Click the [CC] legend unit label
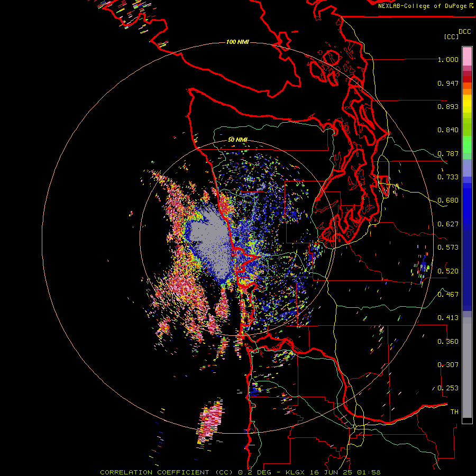476x476 pixels. (452, 37)
